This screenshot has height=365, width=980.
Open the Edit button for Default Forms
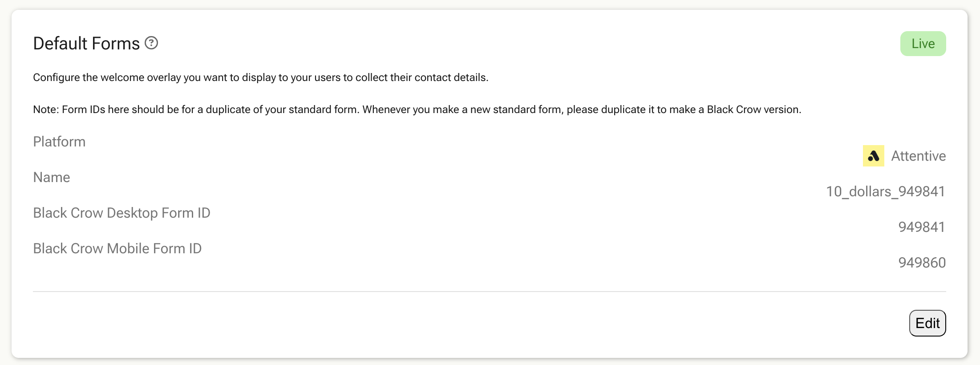tap(927, 323)
